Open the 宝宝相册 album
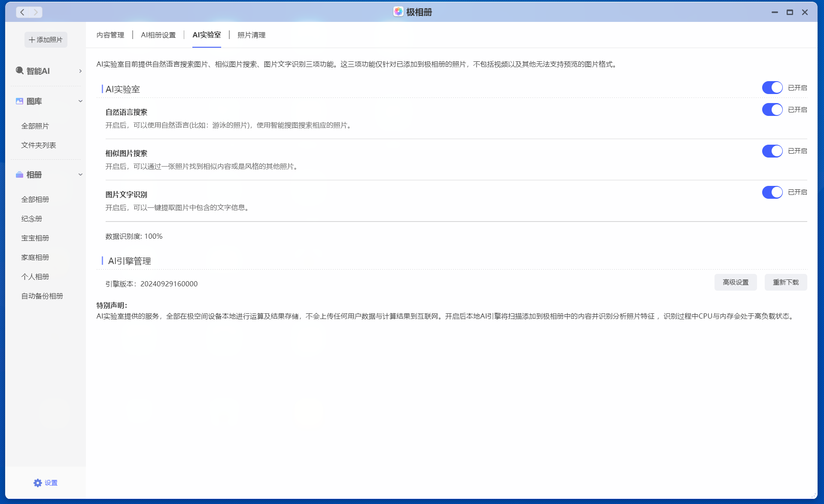824x504 pixels. (x=35, y=238)
